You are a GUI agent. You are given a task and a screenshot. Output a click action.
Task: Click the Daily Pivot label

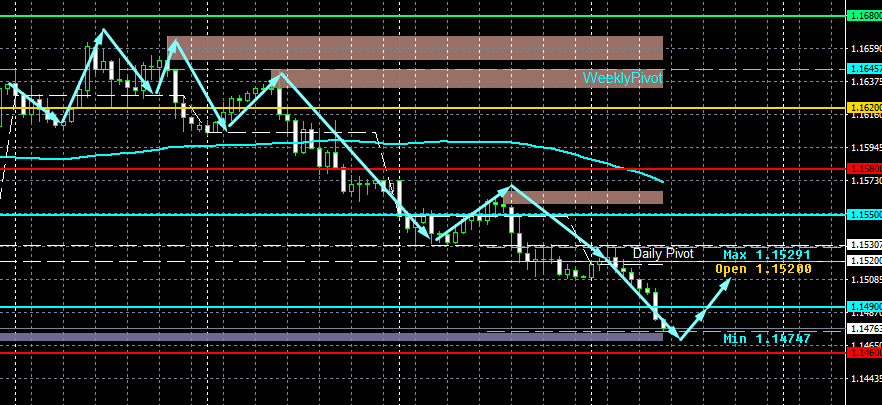click(x=663, y=254)
